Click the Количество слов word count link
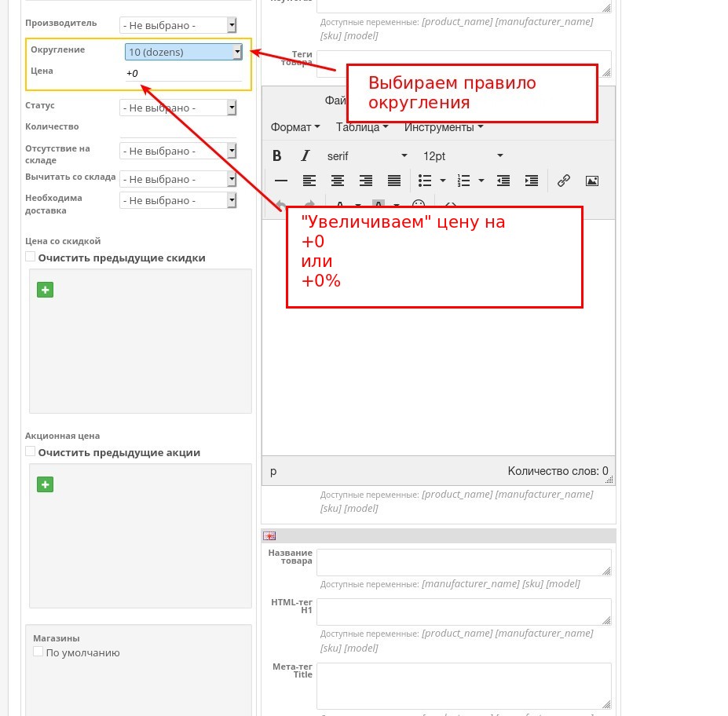 click(x=558, y=470)
